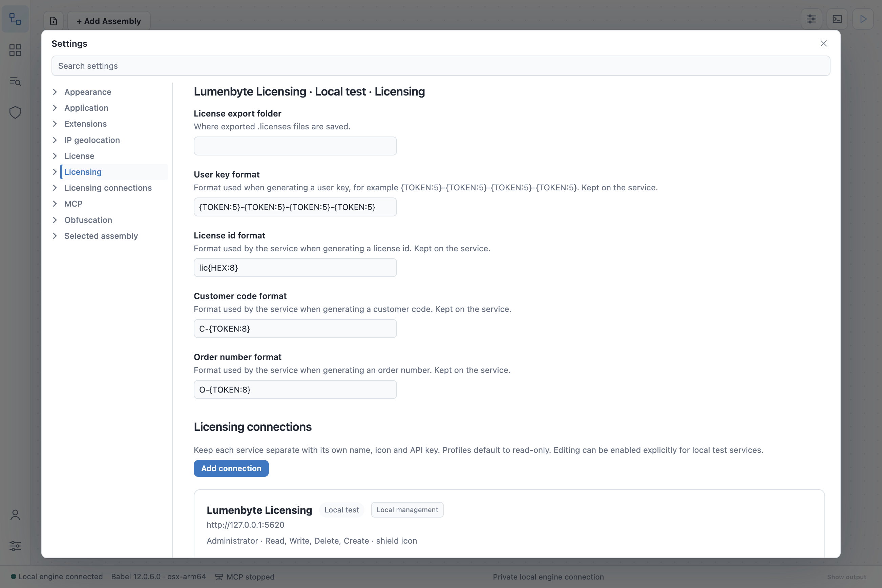Close the Settings dialog
Screen dimensions: 882x588
pos(823,43)
